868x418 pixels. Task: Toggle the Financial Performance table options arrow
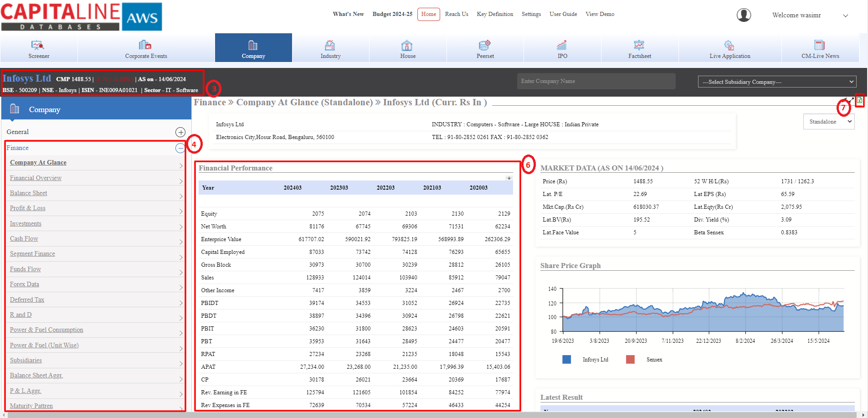coord(509,178)
